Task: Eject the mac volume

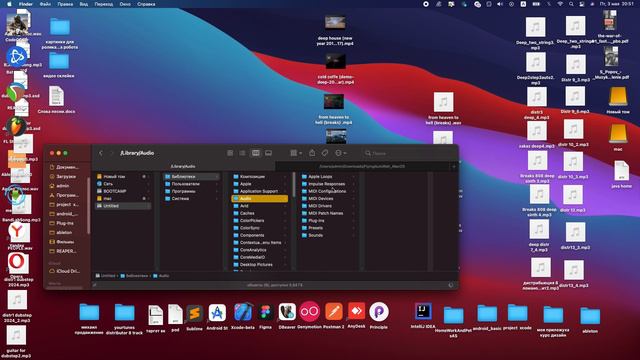Action: click(x=144, y=198)
